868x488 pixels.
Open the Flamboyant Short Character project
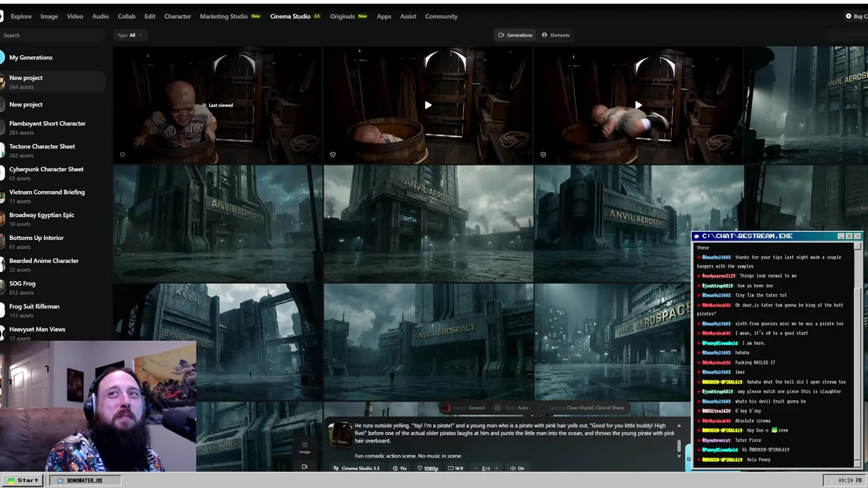[x=52, y=127]
